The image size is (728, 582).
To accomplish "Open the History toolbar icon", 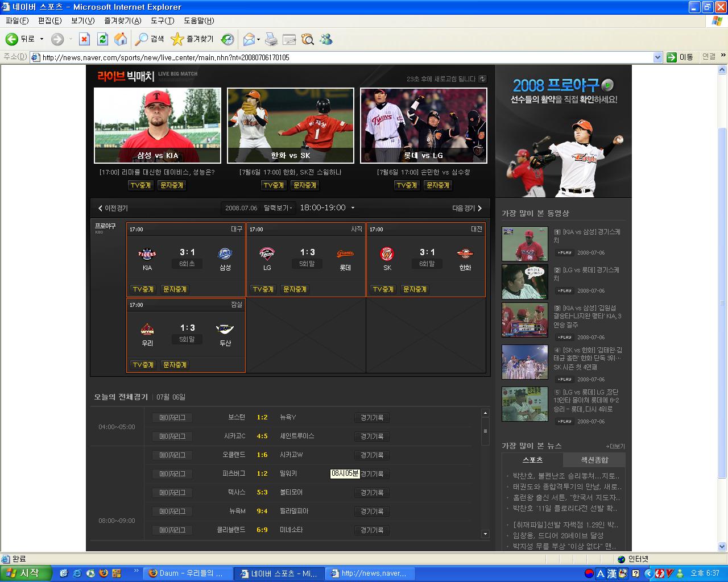I will 227,39.
